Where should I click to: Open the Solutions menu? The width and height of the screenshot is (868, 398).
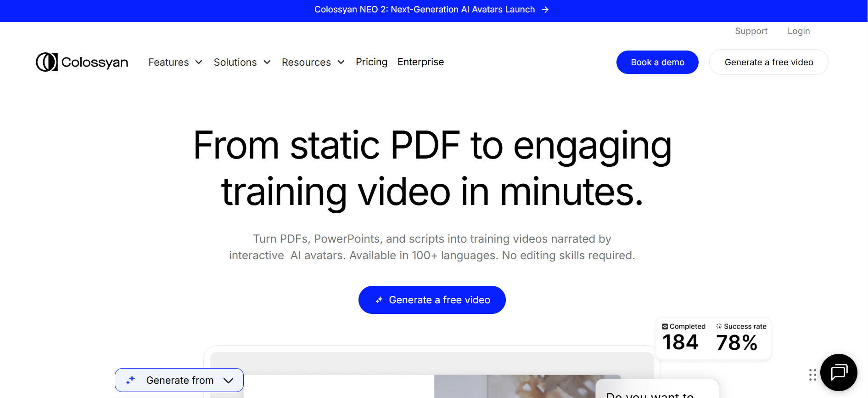(x=242, y=62)
